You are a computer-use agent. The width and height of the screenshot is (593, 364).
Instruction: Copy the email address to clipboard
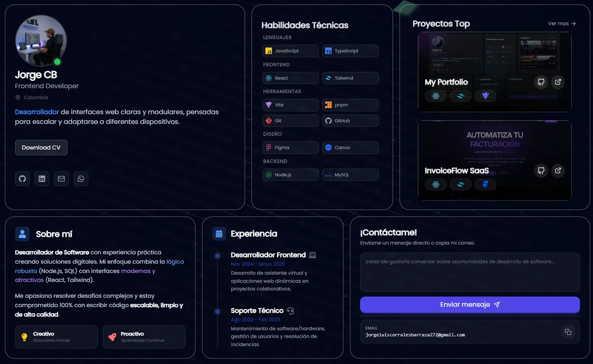pyautogui.click(x=568, y=332)
